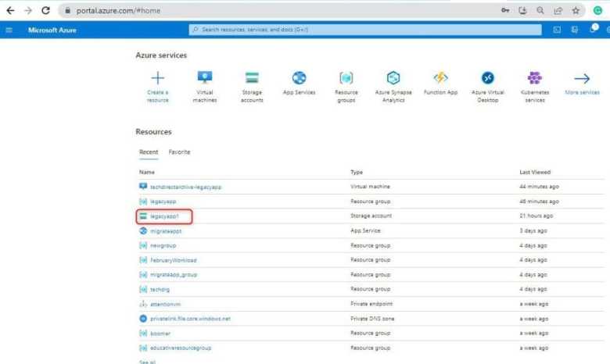This screenshot has height=364, width=610.
Task: Open the directories and subscriptions filter icon
Action: 575,30
